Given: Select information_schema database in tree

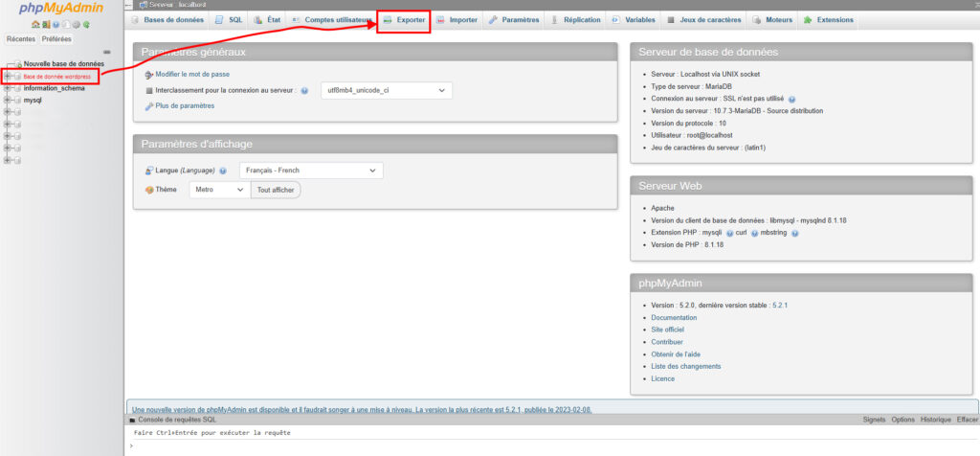Looking at the screenshot, I should point(54,88).
